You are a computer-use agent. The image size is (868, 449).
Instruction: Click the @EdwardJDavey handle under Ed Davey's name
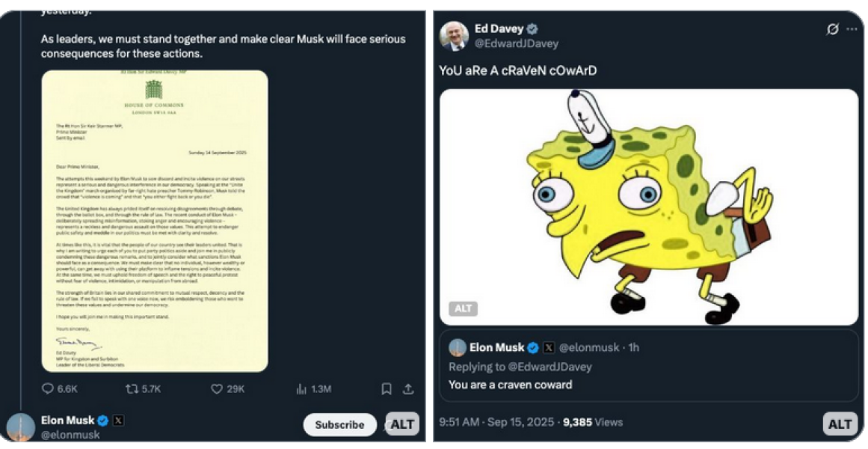517,44
